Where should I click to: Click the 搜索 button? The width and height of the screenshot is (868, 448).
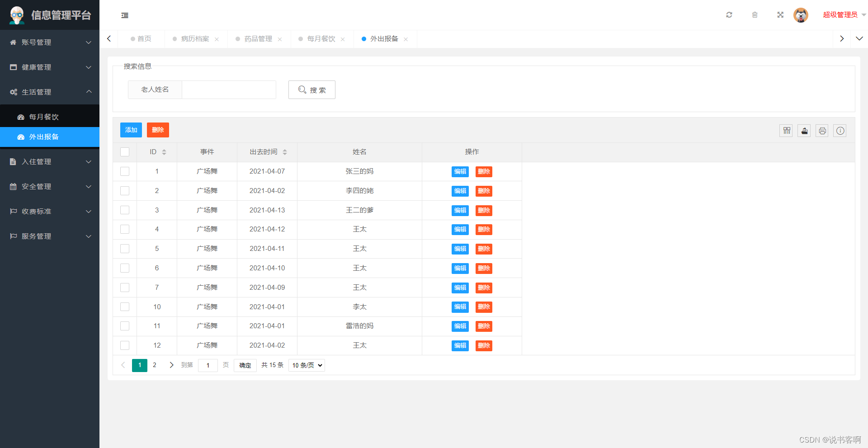(312, 90)
